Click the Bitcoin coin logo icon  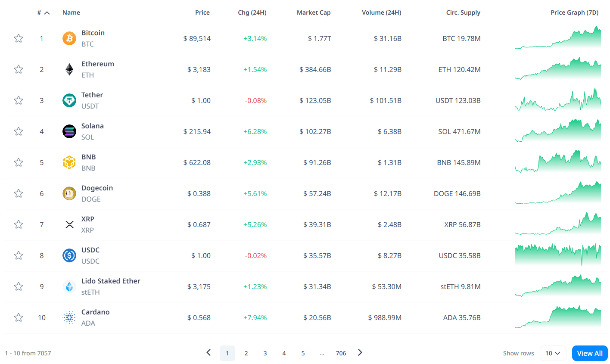[69, 38]
